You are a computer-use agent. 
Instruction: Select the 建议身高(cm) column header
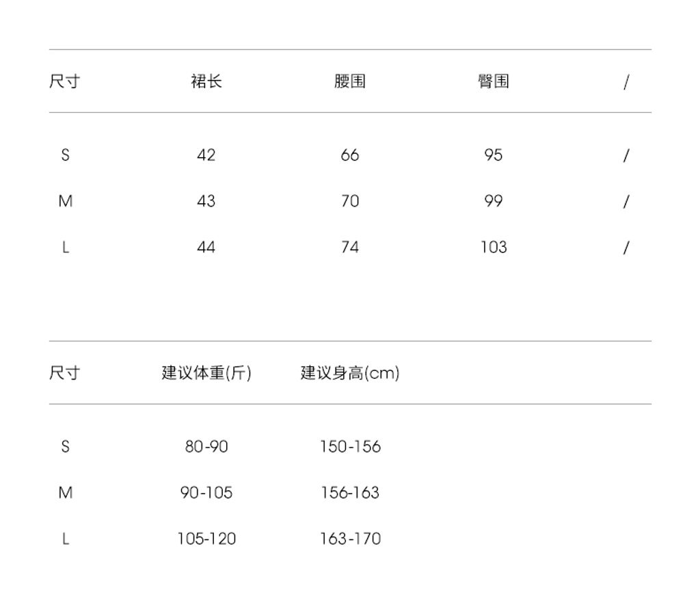click(350, 373)
